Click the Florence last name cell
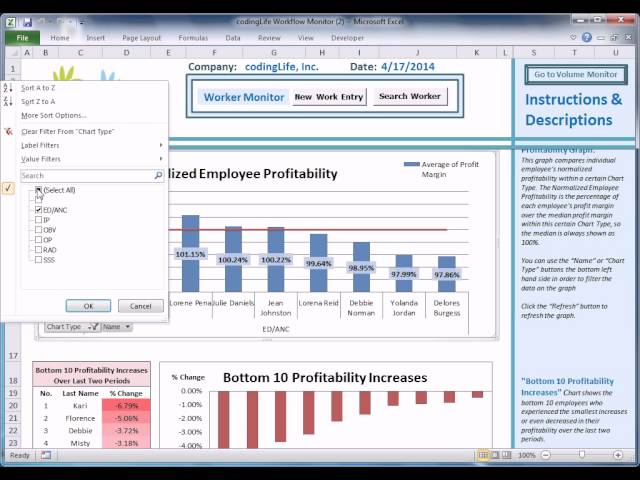 pyautogui.click(x=80, y=418)
